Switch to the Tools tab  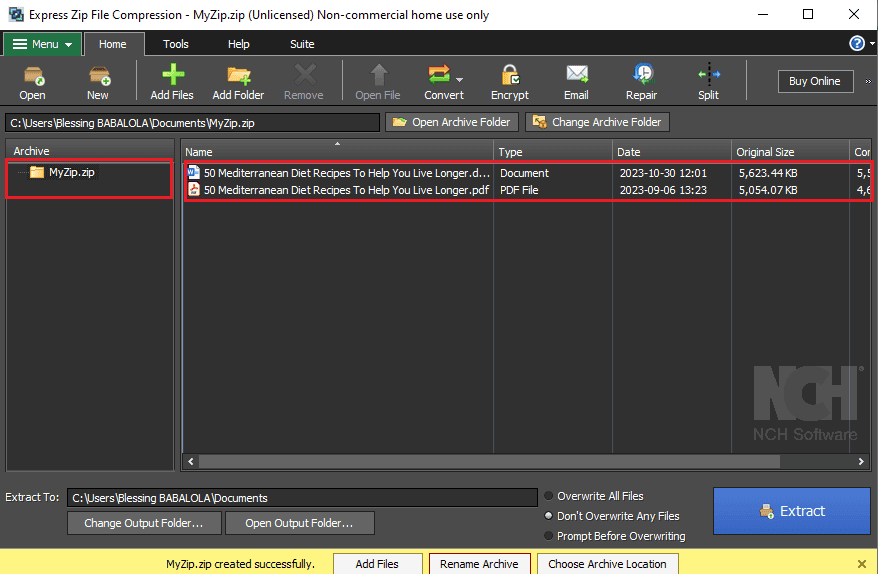point(175,44)
